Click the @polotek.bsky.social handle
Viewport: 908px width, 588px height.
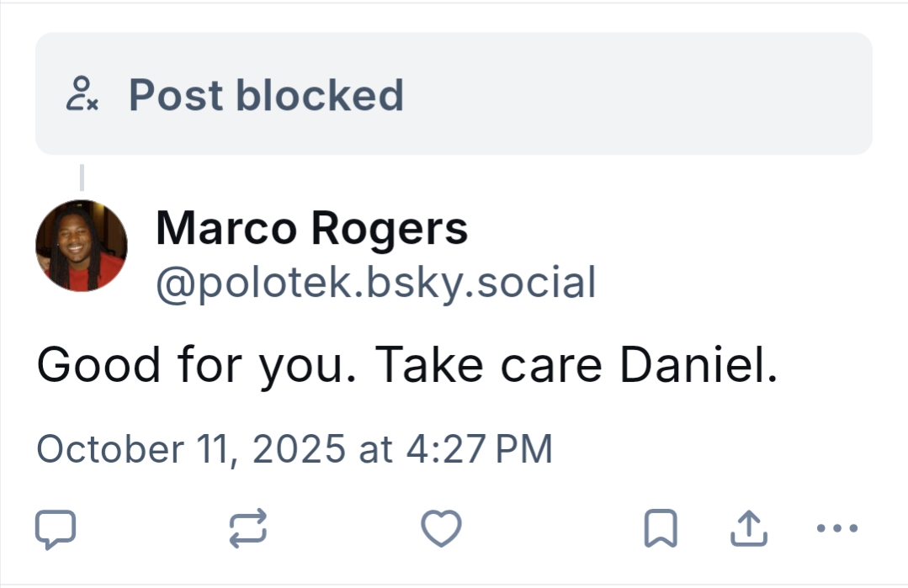click(375, 282)
